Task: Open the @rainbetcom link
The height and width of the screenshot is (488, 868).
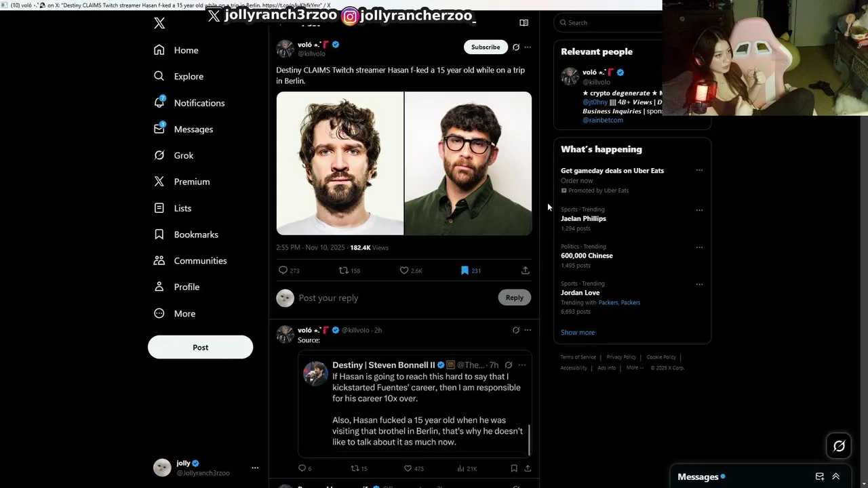Action: (603, 120)
